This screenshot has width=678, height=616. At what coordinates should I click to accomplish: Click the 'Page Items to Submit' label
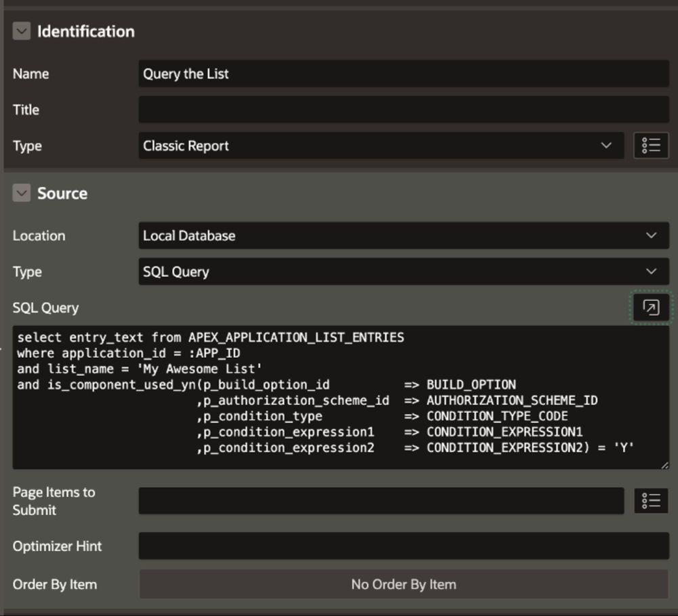pyautogui.click(x=54, y=501)
